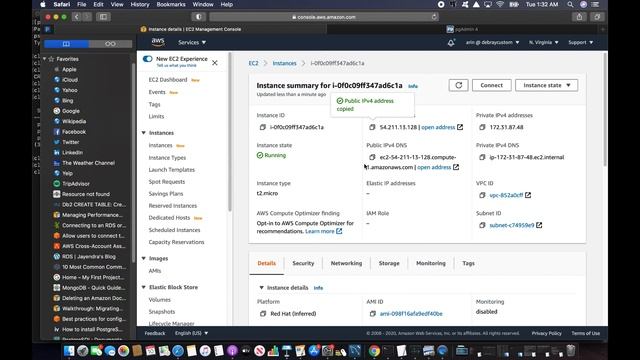Open the Services menu
Screen dimensions: 640x360
tap(192, 42)
